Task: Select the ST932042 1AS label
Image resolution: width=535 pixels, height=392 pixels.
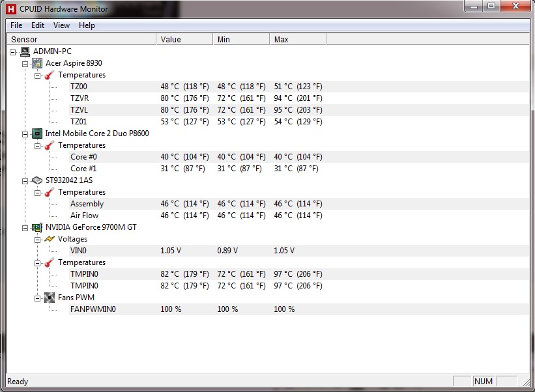Action: [x=69, y=180]
